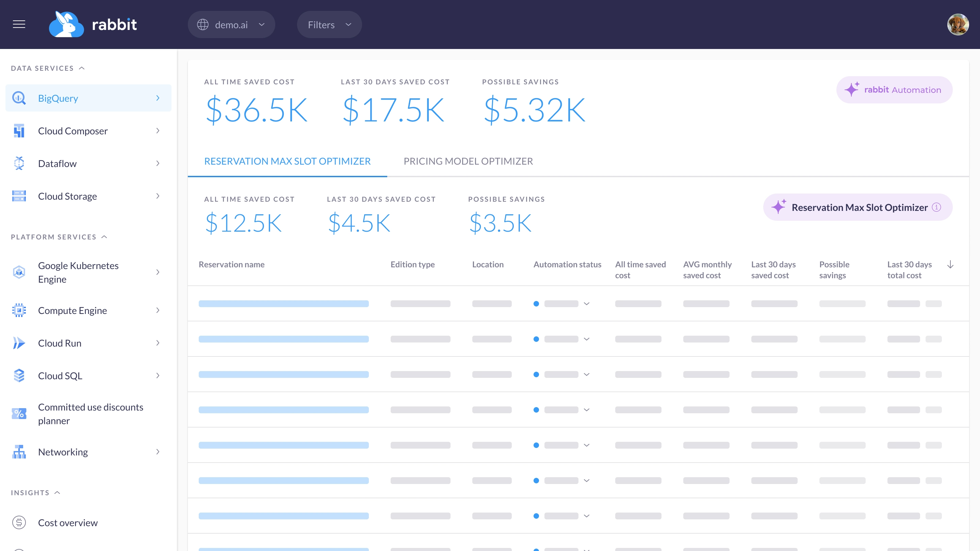Click the Edition type column header
Viewport: 980px width, 551px height.
[412, 264]
